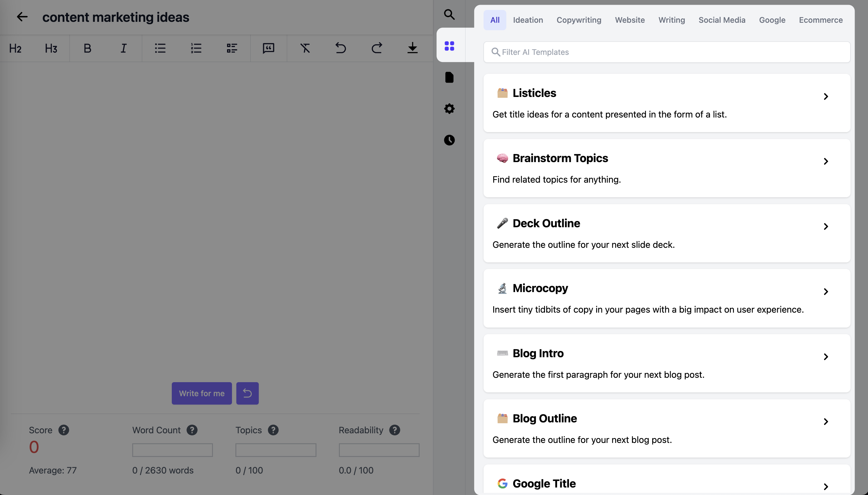Switch to the Copywriting tab
This screenshot has width=868, height=495.
[579, 20]
